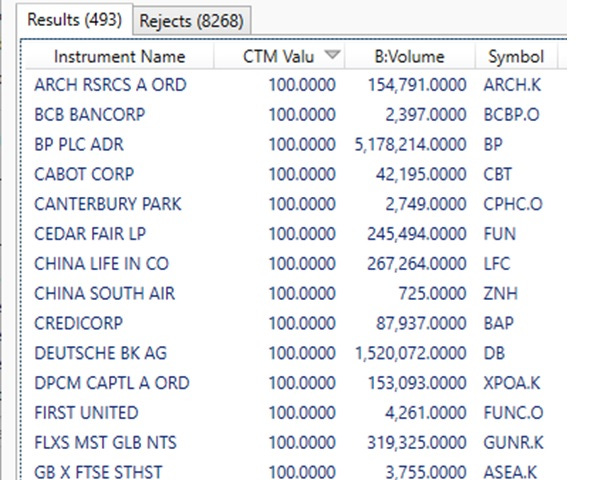
Task: Click volume 1,520,072.0000 cell
Action: click(x=411, y=353)
